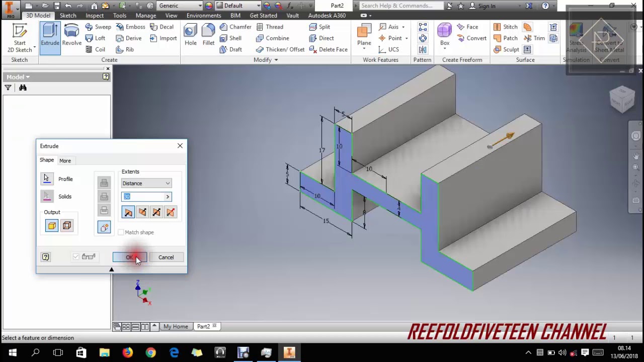Select the UCS tool
This screenshot has width=644, height=362.
(x=389, y=49)
